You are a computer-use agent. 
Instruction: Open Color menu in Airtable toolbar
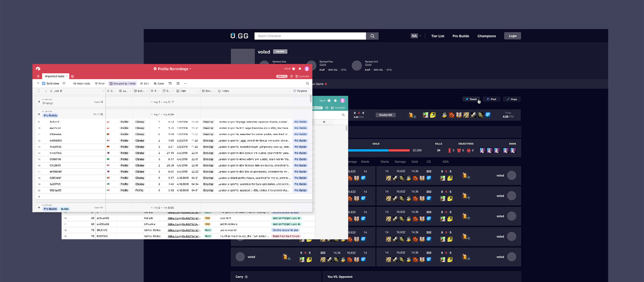[x=159, y=84]
